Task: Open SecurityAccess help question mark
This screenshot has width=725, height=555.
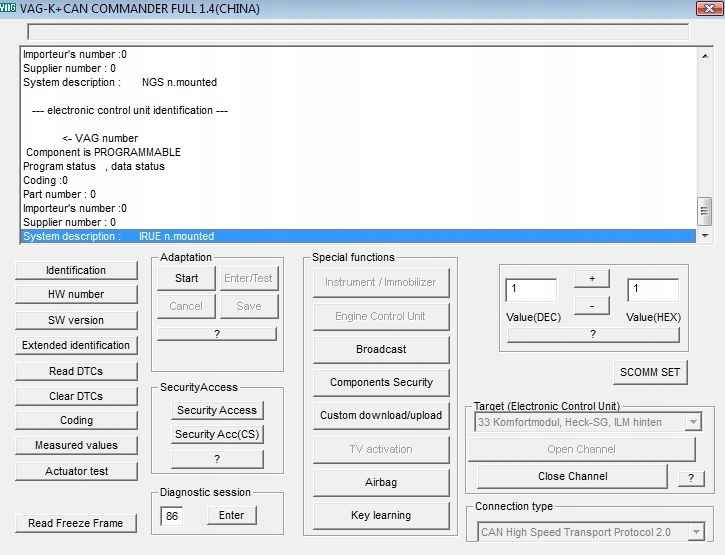Action: tap(217, 459)
